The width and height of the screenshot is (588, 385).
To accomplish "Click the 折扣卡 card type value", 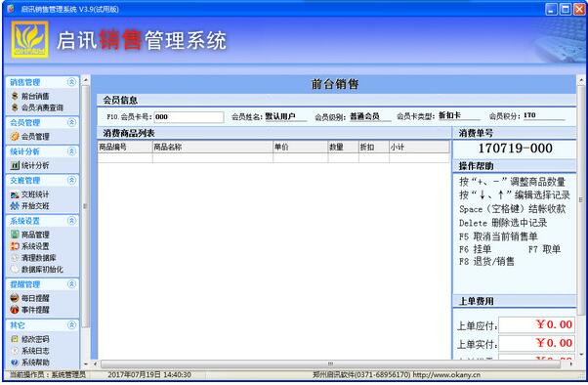I will [x=449, y=115].
